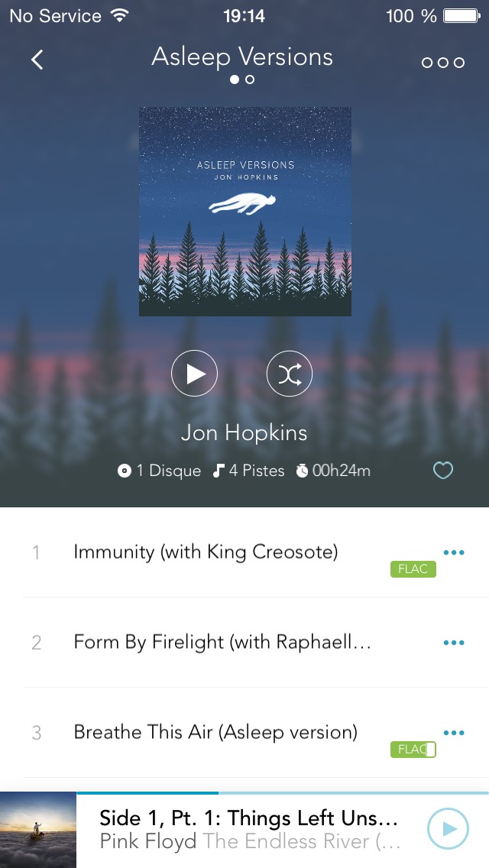Tap the FLAC badge on track 3
The height and width of the screenshot is (868, 489).
click(413, 750)
